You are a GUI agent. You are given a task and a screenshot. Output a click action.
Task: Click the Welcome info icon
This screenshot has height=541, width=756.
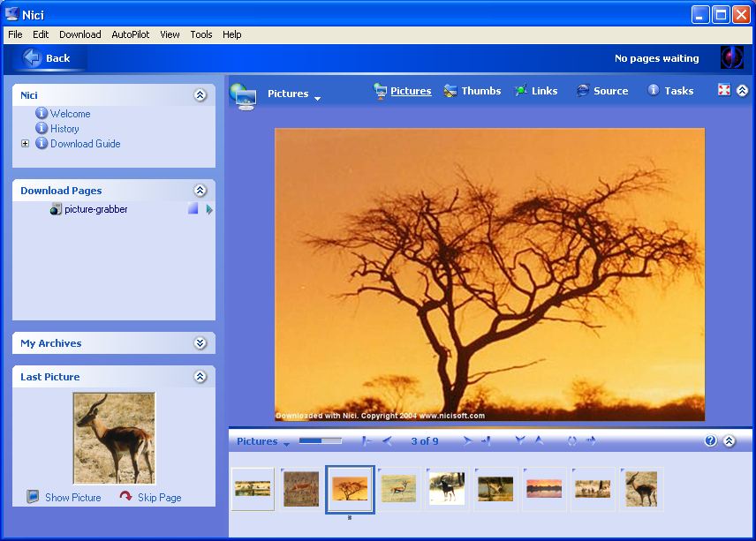click(x=42, y=113)
